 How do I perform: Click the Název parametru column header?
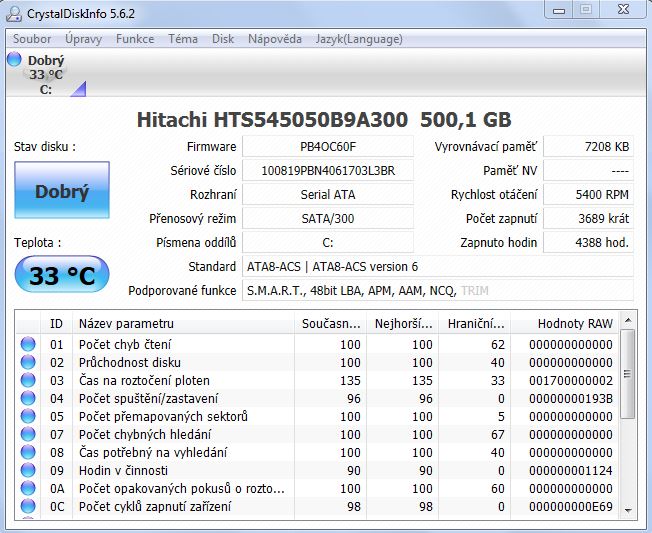pos(126,323)
